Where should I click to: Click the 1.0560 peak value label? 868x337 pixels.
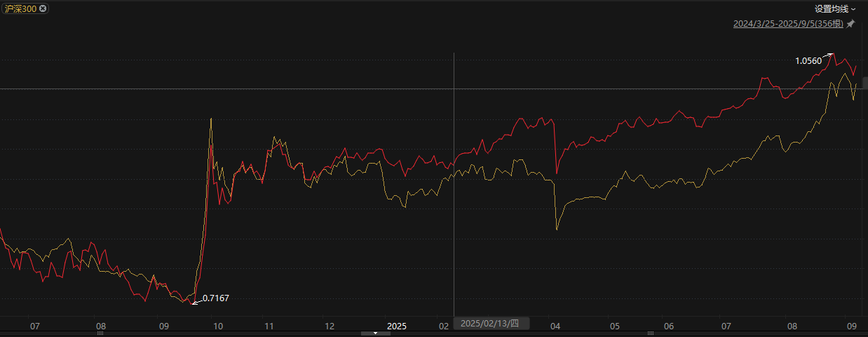tap(808, 61)
